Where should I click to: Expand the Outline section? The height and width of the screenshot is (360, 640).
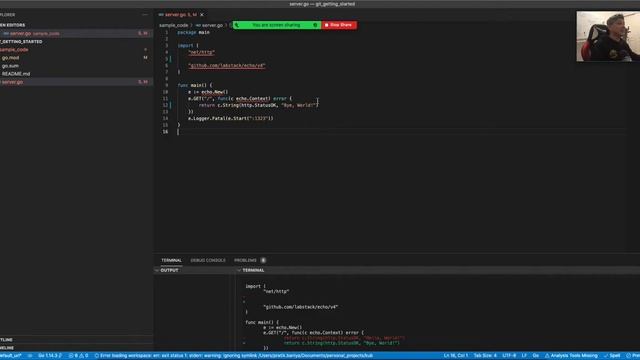point(76,340)
